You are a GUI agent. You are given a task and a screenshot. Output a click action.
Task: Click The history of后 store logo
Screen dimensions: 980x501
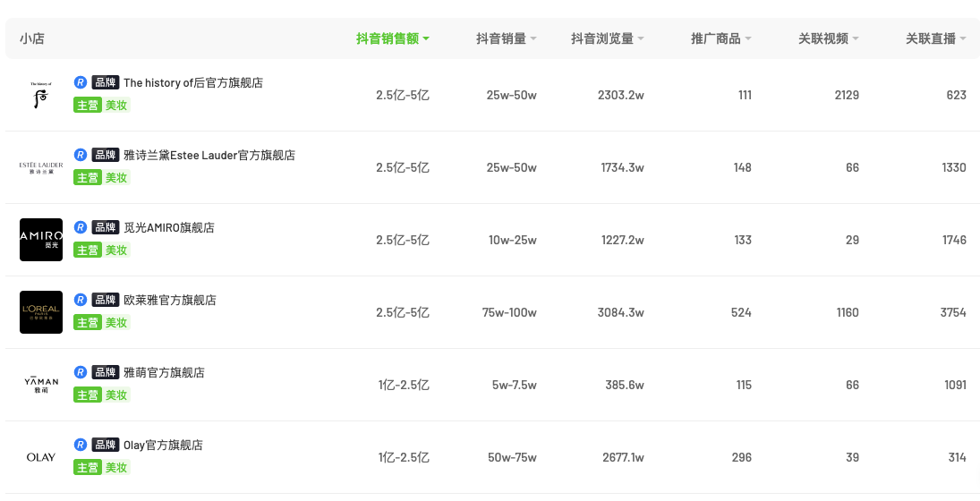(41, 95)
